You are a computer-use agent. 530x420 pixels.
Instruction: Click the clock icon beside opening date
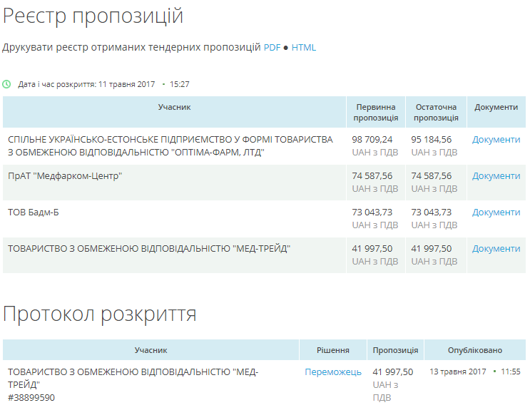[7, 84]
